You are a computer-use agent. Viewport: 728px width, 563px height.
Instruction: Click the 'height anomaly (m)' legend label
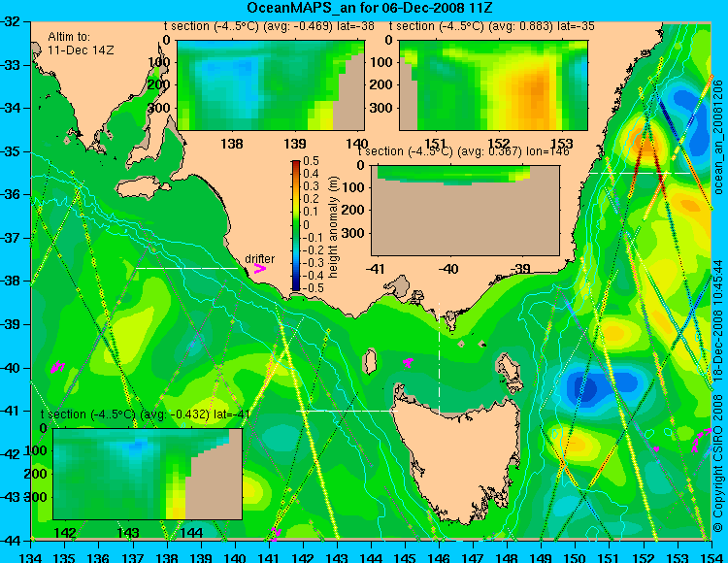coord(333,227)
